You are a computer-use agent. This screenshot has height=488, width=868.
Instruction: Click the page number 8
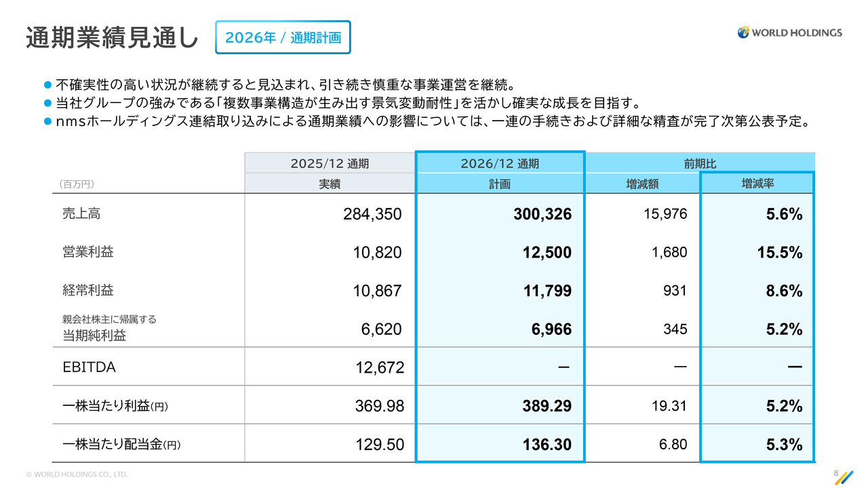click(x=835, y=472)
